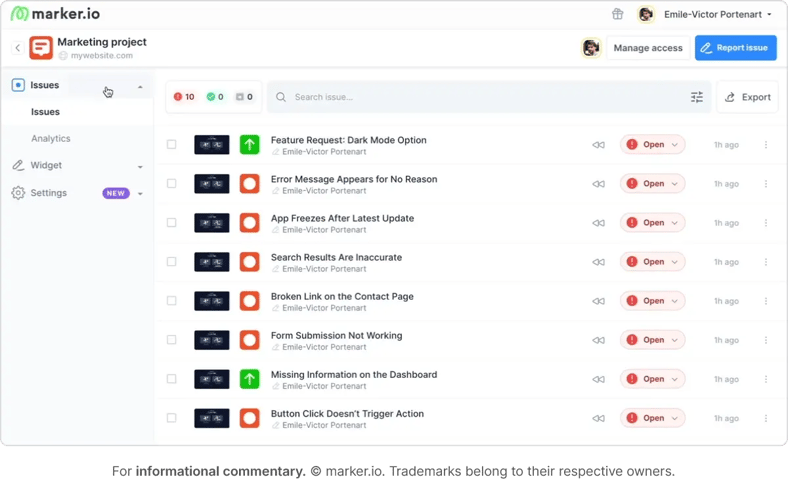Open the search filter settings icon
This screenshot has width=788, height=479.
click(697, 97)
